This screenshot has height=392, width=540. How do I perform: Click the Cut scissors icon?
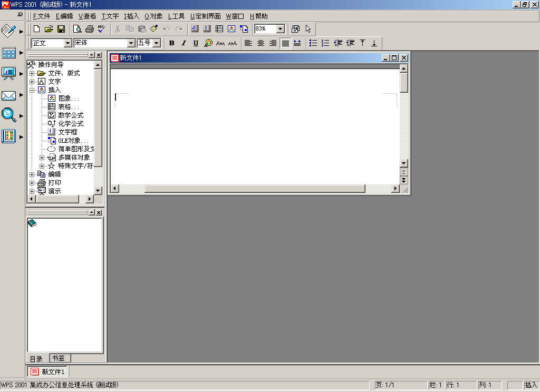pos(118,29)
